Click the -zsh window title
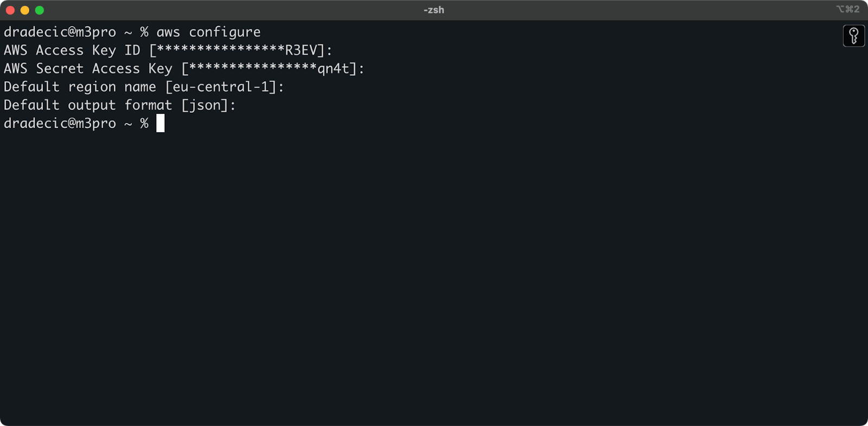This screenshot has height=426, width=868. (433, 10)
